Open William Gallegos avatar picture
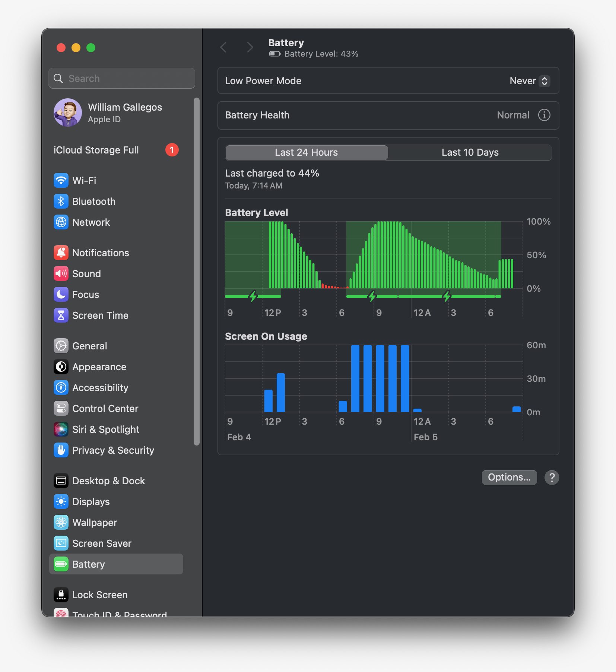 (68, 112)
